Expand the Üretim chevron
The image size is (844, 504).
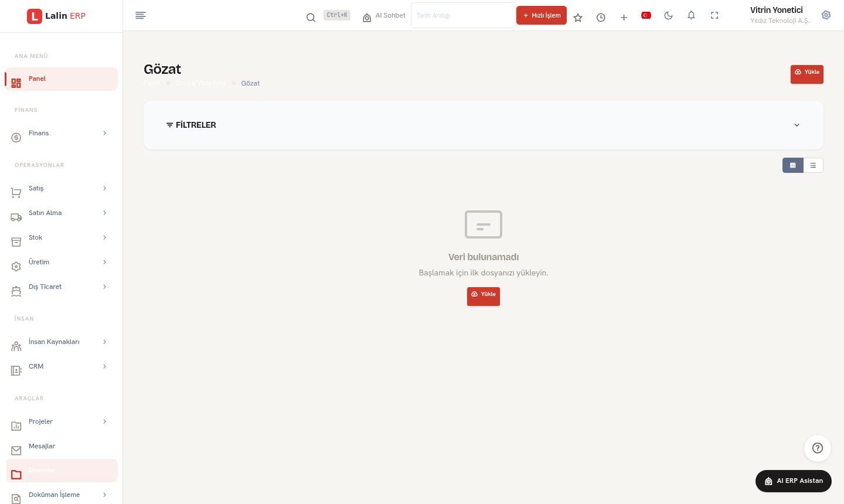[105, 262]
